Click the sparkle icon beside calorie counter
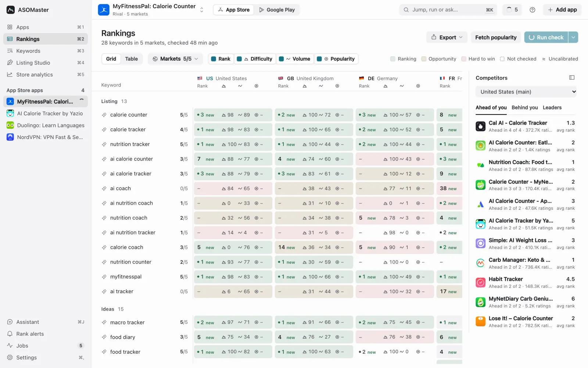The width and height of the screenshot is (588, 368). tap(104, 115)
